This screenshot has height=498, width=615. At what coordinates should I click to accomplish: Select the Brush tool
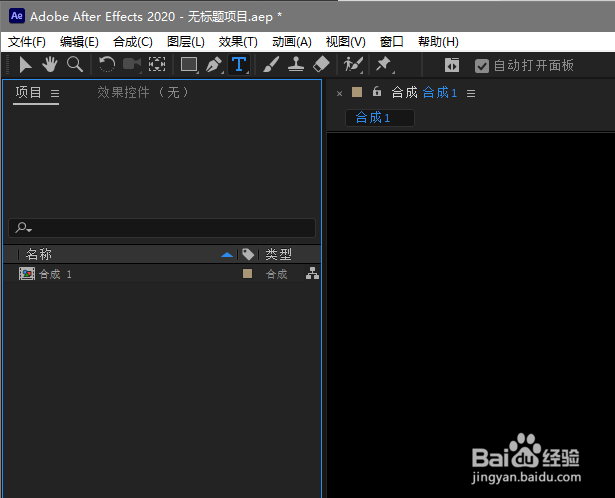271,64
